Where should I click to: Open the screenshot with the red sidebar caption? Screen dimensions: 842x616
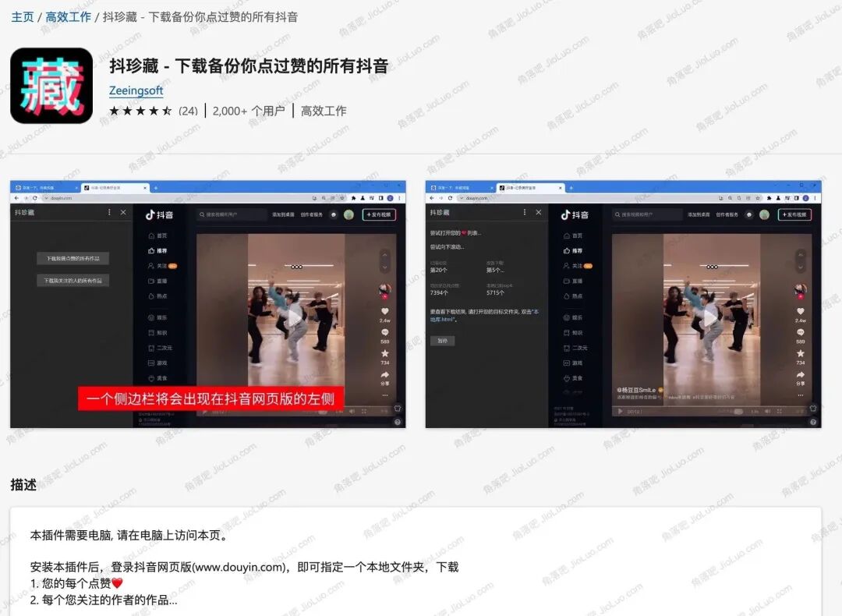(x=208, y=304)
